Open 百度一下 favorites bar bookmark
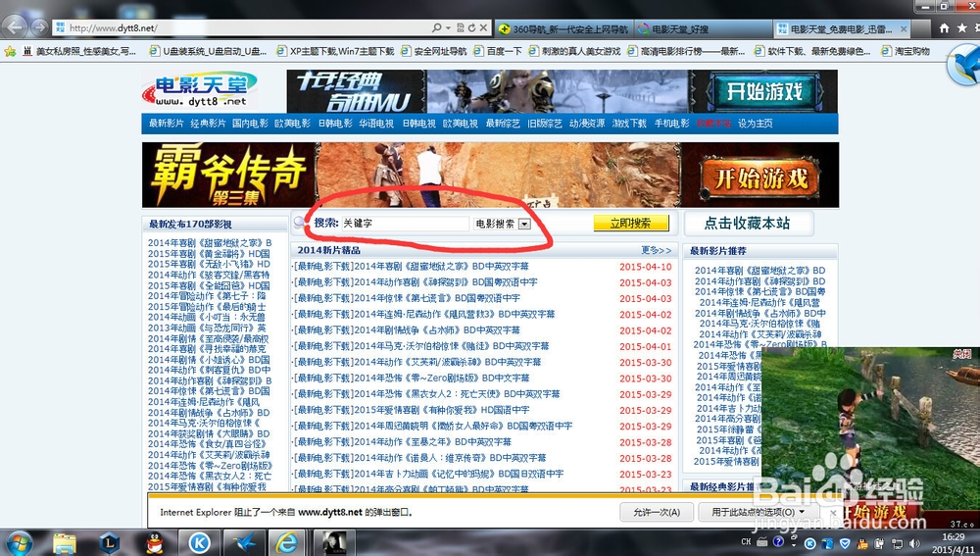The image size is (980, 556). point(498,51)
